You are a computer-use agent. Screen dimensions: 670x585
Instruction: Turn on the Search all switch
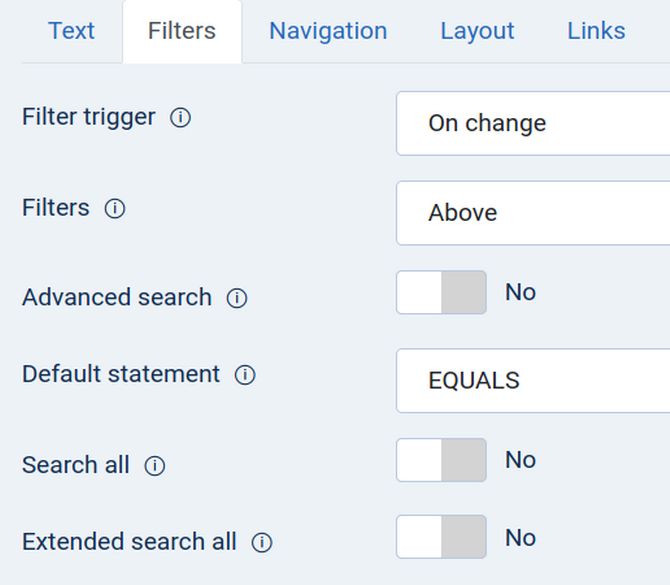pyautogui.click(x=441, y=460)
